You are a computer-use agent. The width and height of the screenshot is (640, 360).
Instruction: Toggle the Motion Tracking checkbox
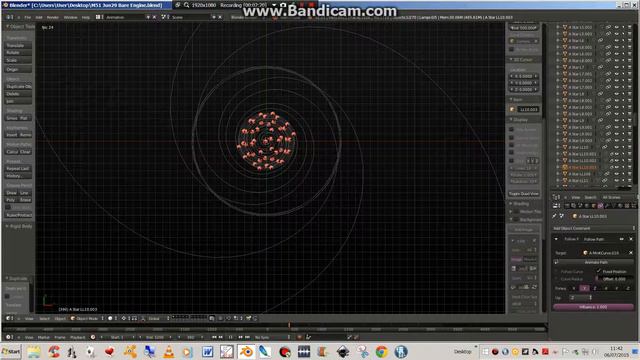pyautogui.click(x=517, y=211)
